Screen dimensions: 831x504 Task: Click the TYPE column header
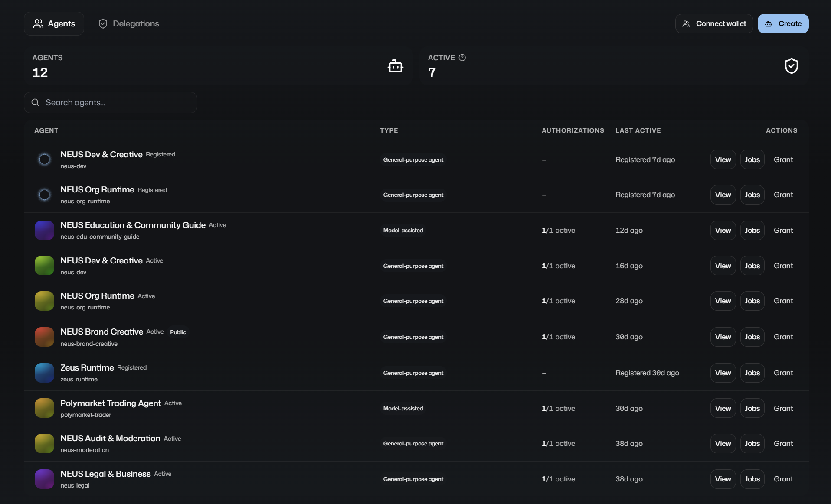pyautogui.click(x=389, y=130)
